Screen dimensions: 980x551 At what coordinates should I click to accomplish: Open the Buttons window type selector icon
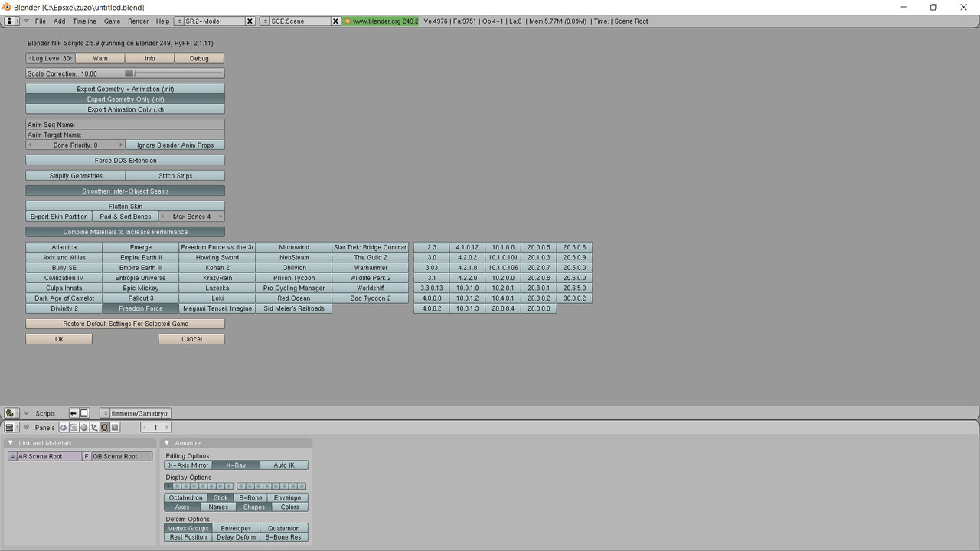11,428
